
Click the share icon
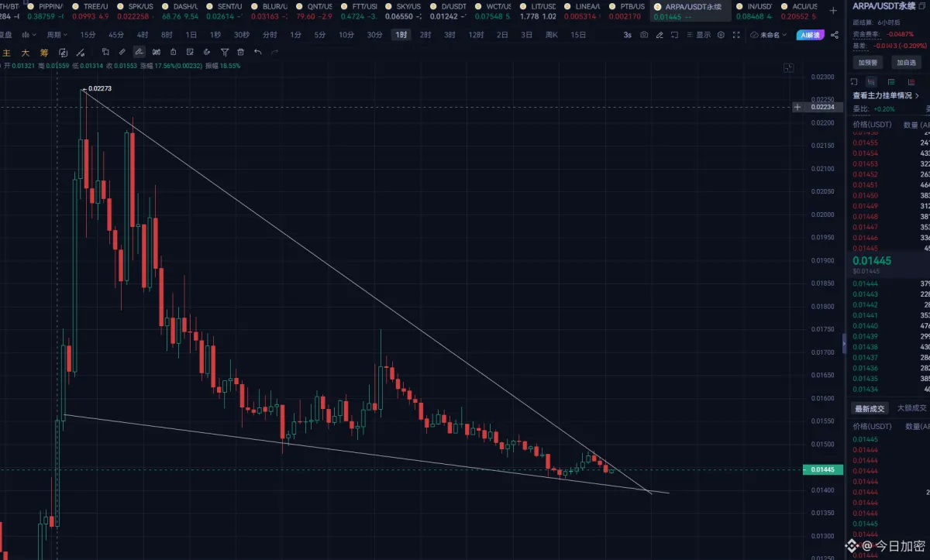pos(835,35)
